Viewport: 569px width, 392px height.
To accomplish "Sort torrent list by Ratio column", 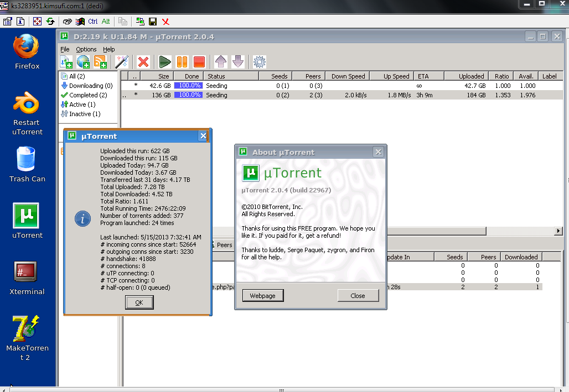I will click(501, 76).
